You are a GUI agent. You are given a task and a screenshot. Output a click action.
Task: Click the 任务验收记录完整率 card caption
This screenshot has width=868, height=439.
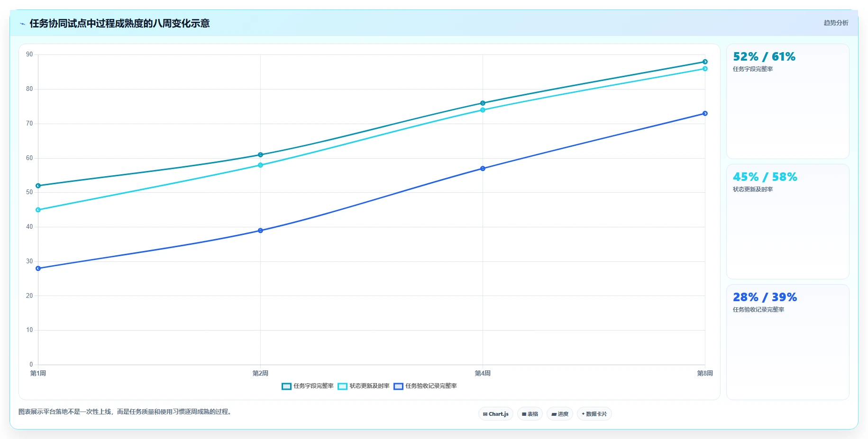(x=758, y=310)
